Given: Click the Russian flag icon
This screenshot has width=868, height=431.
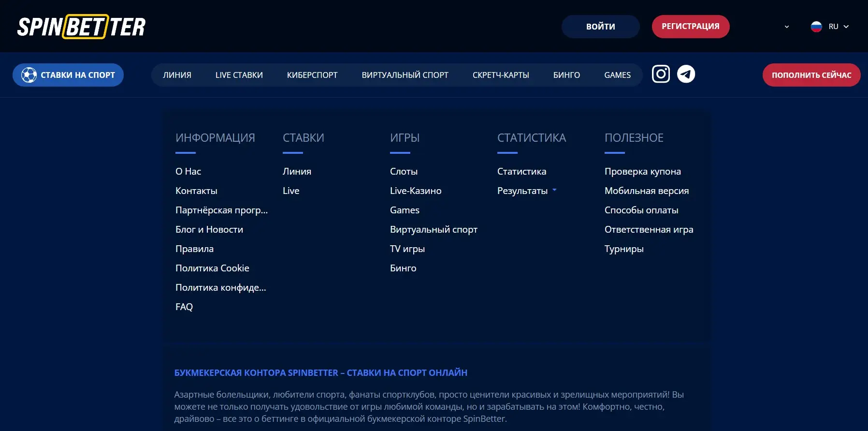Looking at the screenshot, I should pyautogui.click(x=816, y=27).
